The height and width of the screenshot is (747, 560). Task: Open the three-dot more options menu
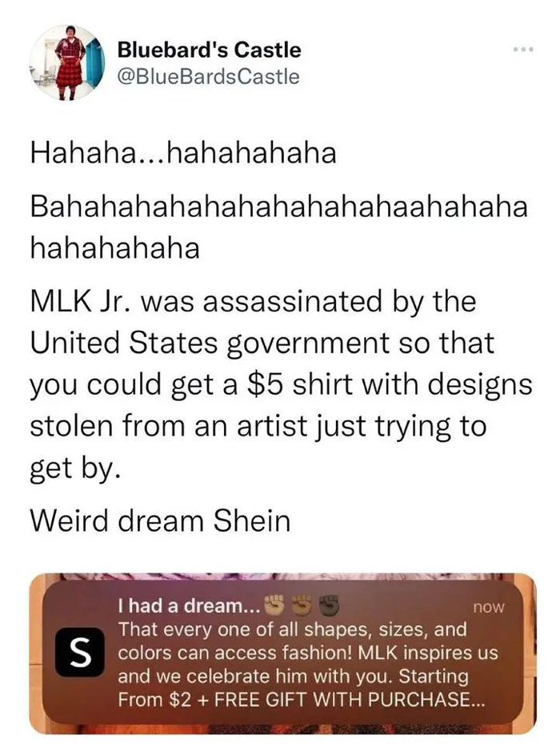click(x=523, y=50)
